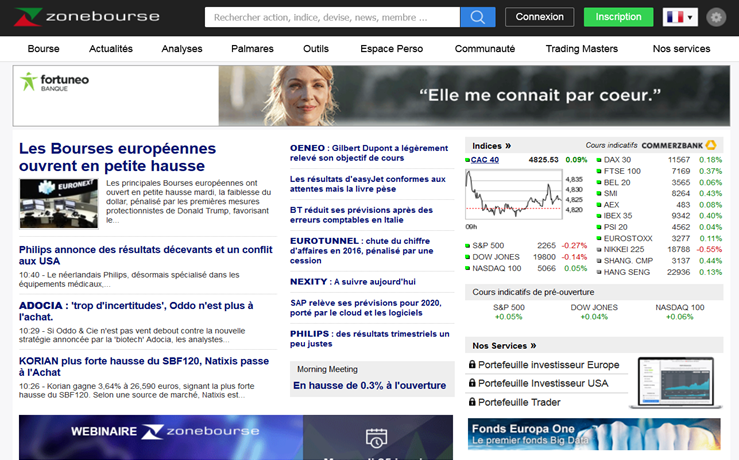Select the FTSE 100 index row
The width and height of the screenshot is (739, 460).
pos(659,171)
